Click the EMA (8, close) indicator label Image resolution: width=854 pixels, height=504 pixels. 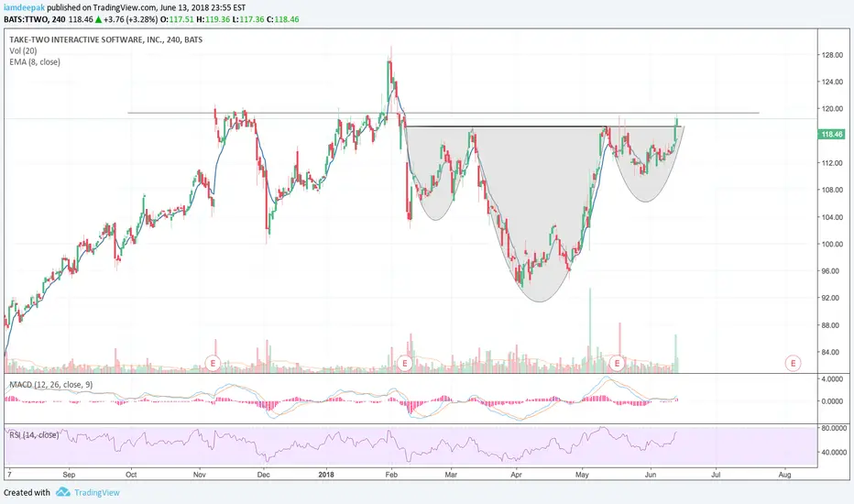point(35,62)
